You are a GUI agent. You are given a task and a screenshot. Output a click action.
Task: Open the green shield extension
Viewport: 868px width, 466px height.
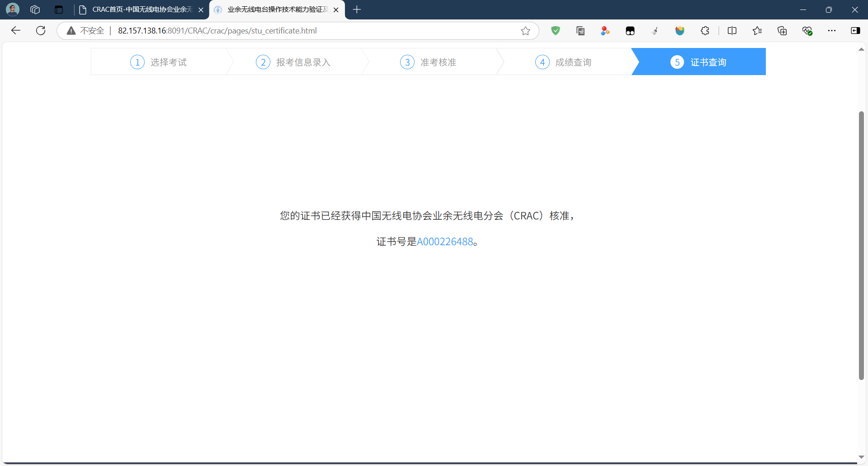pyautogui.click(x=556, y=31)
